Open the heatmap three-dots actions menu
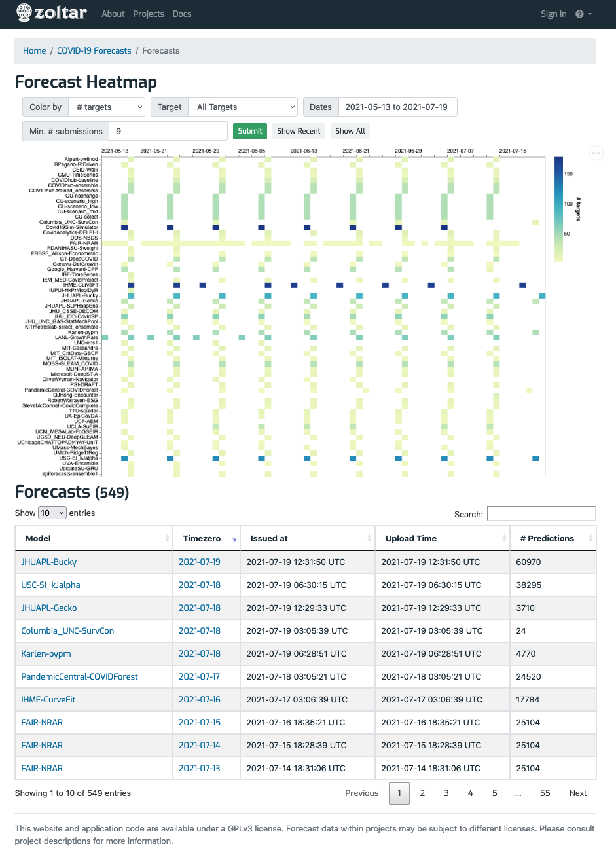 pyautogui.click(x=596, y=153)
